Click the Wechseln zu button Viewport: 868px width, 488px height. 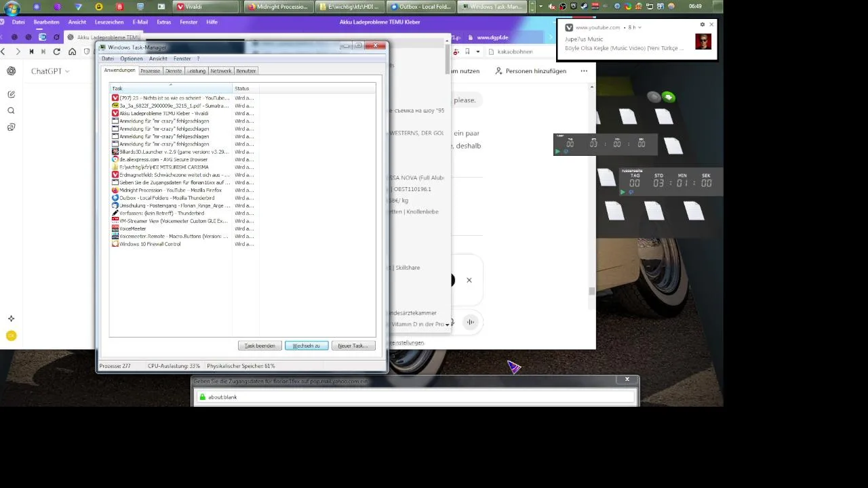307,346
